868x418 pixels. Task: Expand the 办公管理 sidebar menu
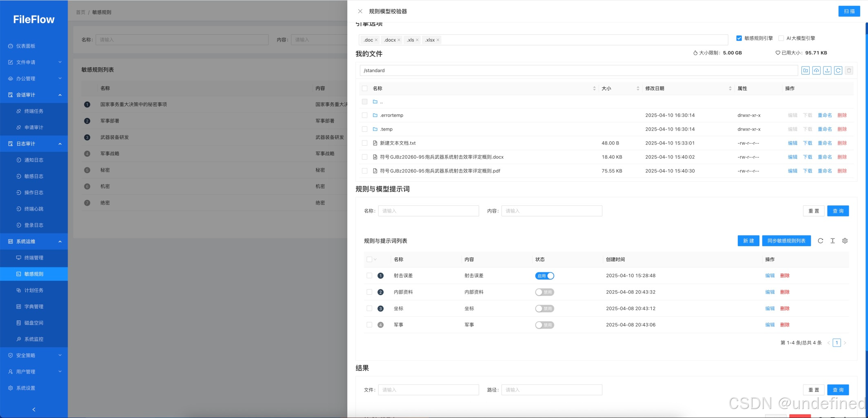(34, 79)
